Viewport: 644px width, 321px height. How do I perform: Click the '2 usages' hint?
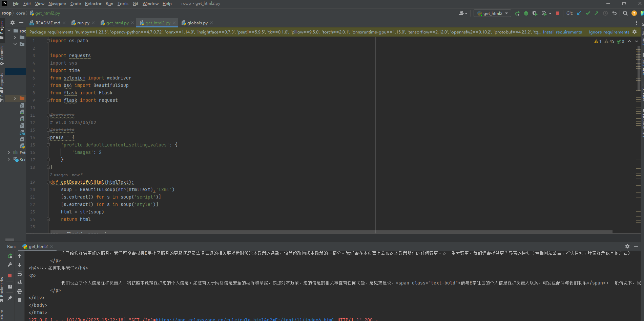click(x=59, y=175)
